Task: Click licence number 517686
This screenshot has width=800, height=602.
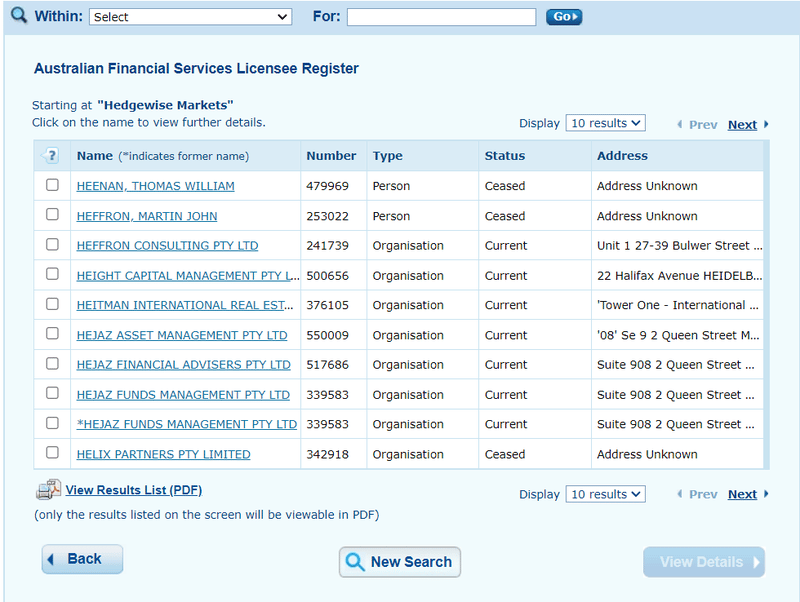Action: pyautogui.click(x=327, y=365)
